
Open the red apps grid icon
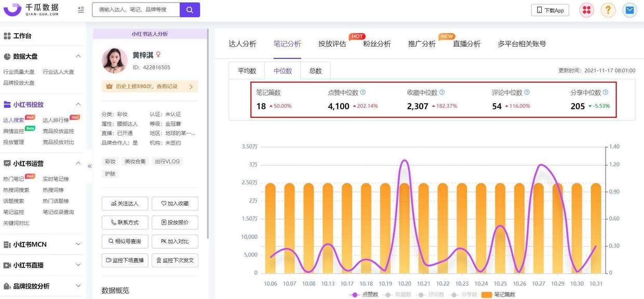[x=586, y=10]
